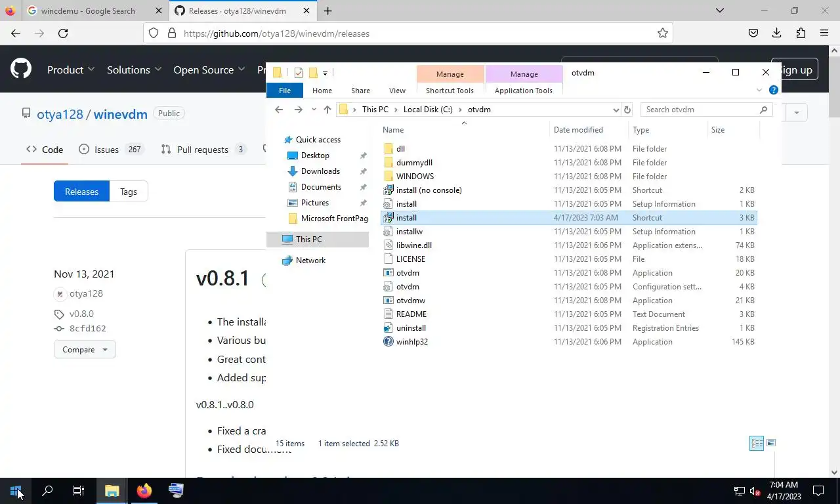Open a new Firefox tab
The image size is (840, 504).
click(x=327, y=10)
